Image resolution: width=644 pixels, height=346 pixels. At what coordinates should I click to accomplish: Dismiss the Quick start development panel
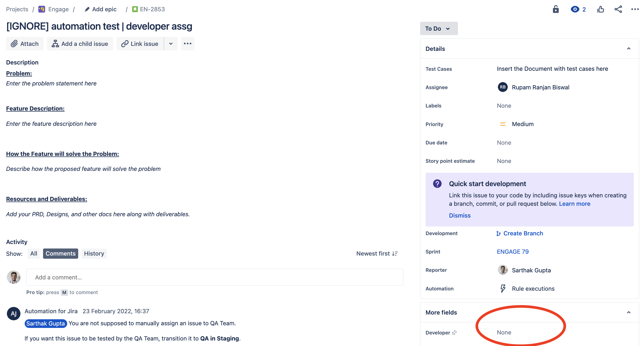click(x=460, y=215)
